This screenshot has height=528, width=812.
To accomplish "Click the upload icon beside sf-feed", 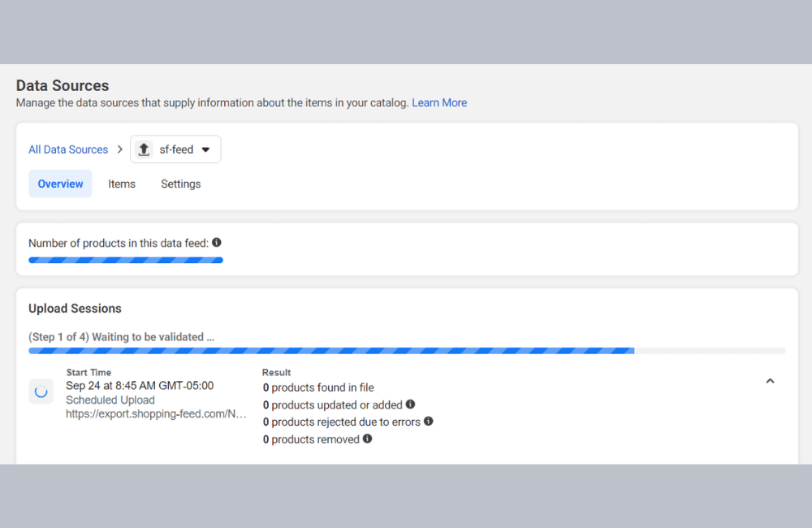I will 144,149.
